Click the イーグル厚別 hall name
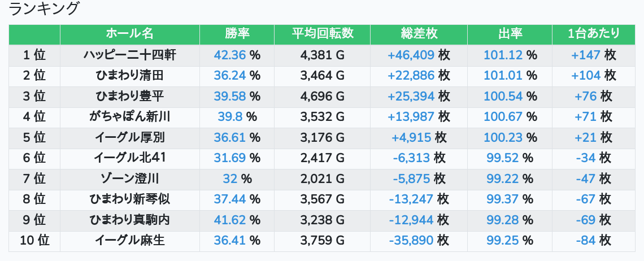644x261 pixels. (129, 137)
